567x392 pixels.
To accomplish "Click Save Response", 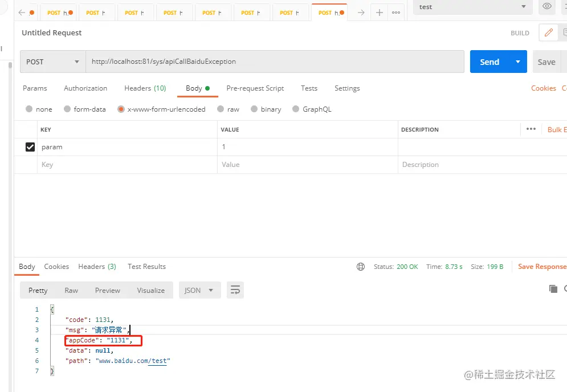I will pyautogui.click(x=542, y=267).
